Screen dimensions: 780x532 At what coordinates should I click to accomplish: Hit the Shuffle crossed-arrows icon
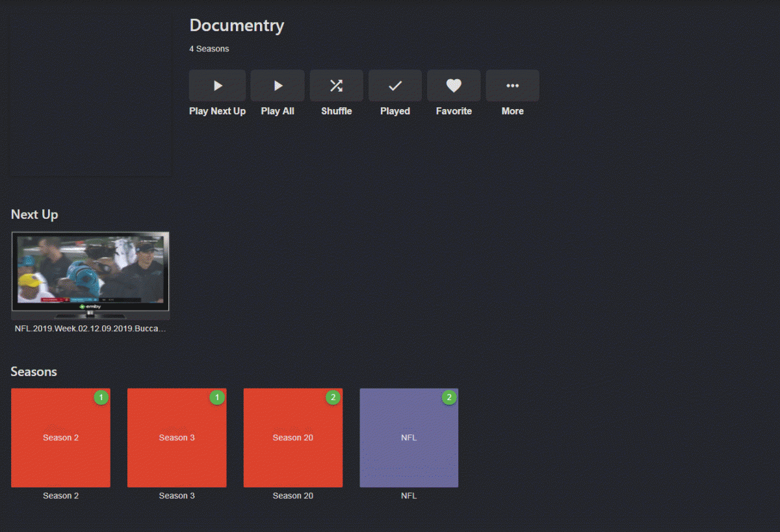336,86
